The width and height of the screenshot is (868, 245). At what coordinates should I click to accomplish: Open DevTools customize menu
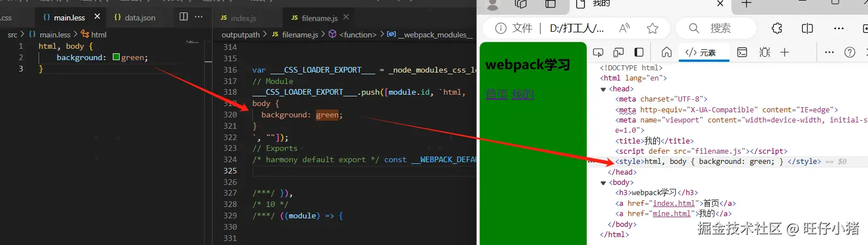[829, 52]
